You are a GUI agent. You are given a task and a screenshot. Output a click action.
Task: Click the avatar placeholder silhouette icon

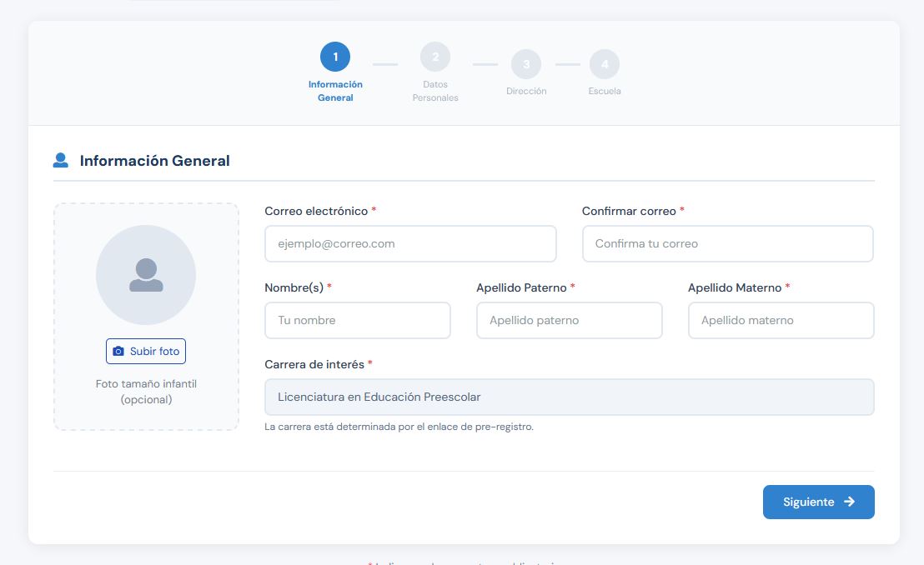(146, 275)
